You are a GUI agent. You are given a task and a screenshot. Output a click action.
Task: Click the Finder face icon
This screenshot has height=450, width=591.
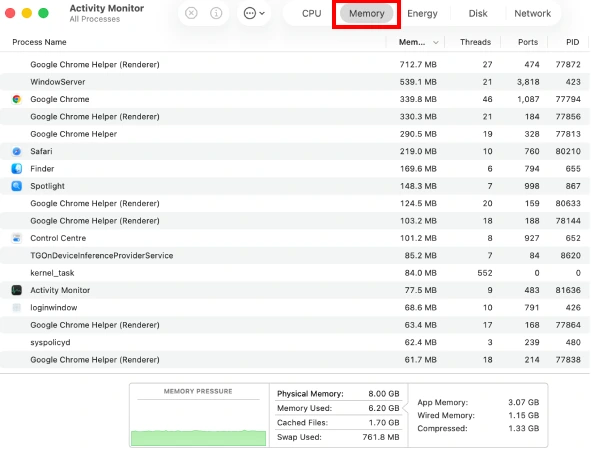pos(17,168)
